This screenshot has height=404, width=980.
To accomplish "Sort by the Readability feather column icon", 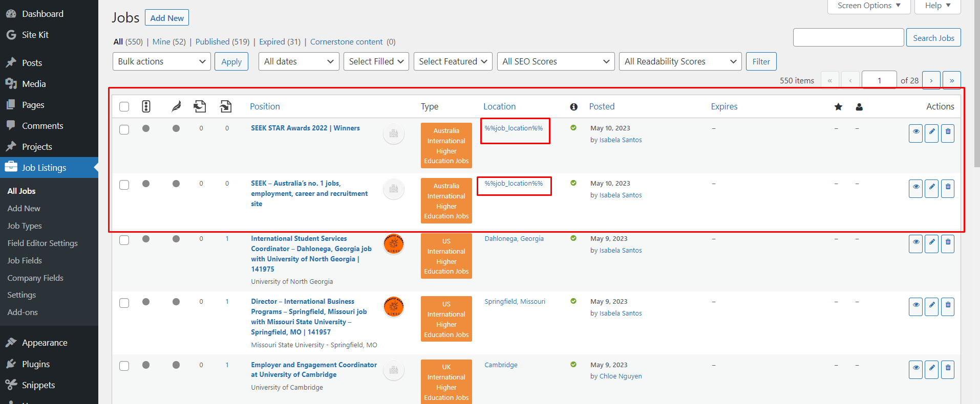I will click(176, 106).
